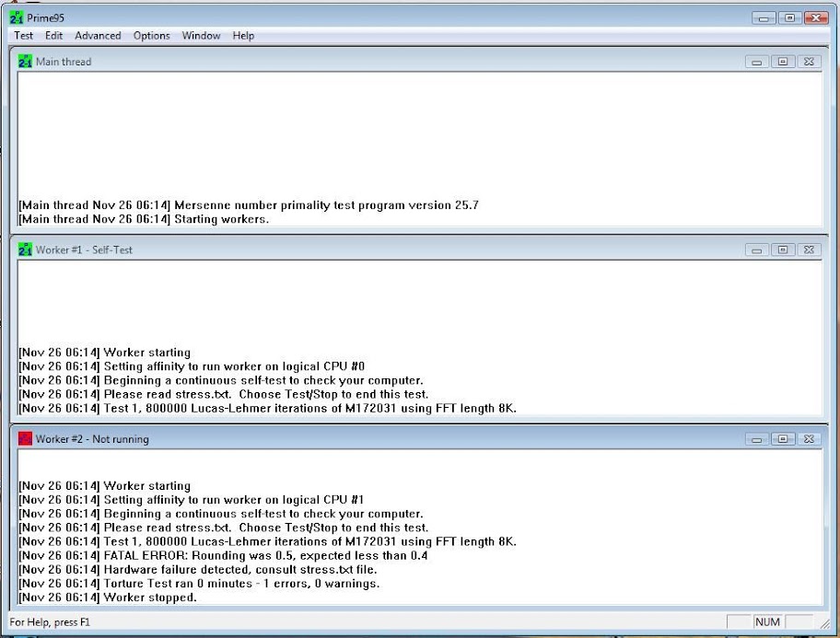
Task: Click Worker #1 'Please read stress.txt' line
Action: 224,394
